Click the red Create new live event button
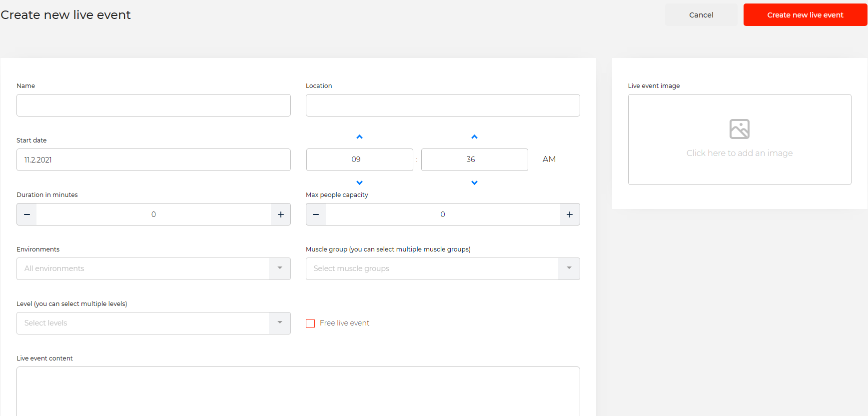 [805, 15]
